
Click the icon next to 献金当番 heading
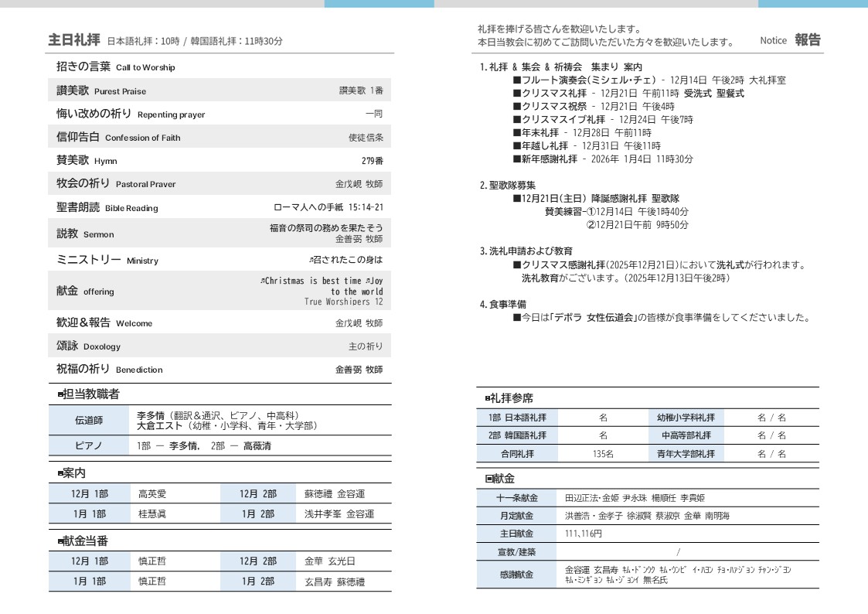pyautogui.click(x=60, y=541)
